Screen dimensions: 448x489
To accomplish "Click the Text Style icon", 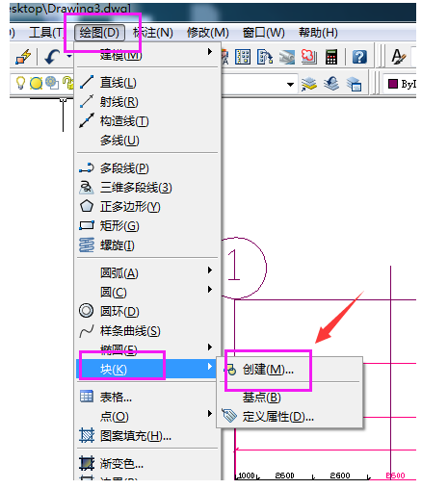I will pyautogui.click(x=399, y=57).
